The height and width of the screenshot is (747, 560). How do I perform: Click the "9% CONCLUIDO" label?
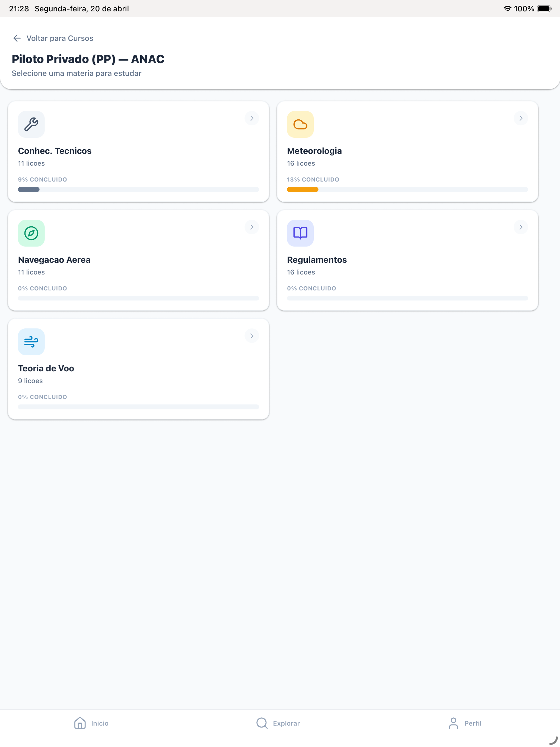pos(43,180)
